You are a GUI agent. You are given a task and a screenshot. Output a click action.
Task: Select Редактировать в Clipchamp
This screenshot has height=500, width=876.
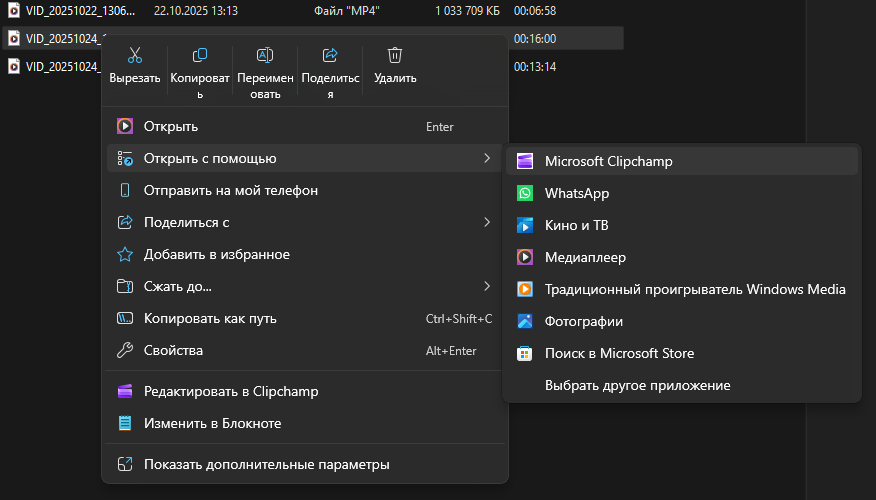[304, 391]
